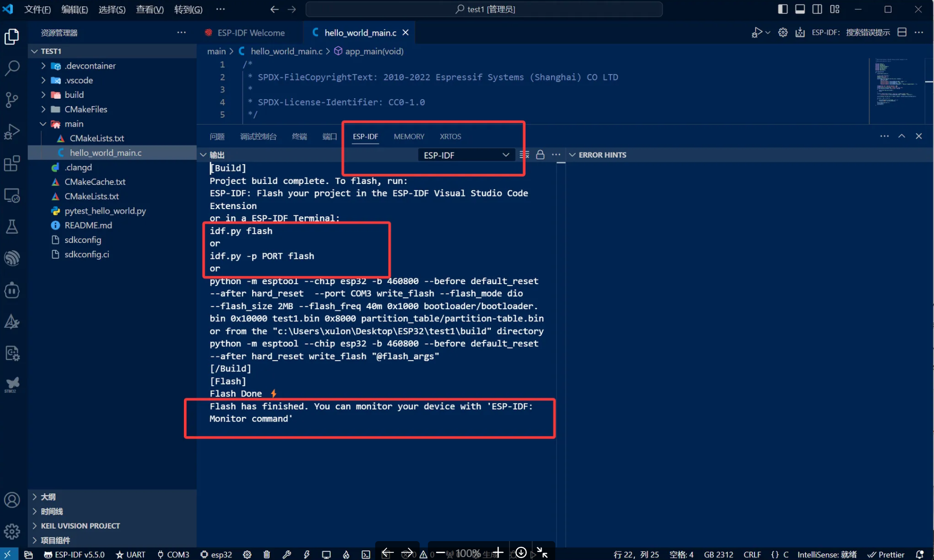Open the Testing flask view
Image resolution: width=934 pixels, height=560 pixels.
point(12,227)
